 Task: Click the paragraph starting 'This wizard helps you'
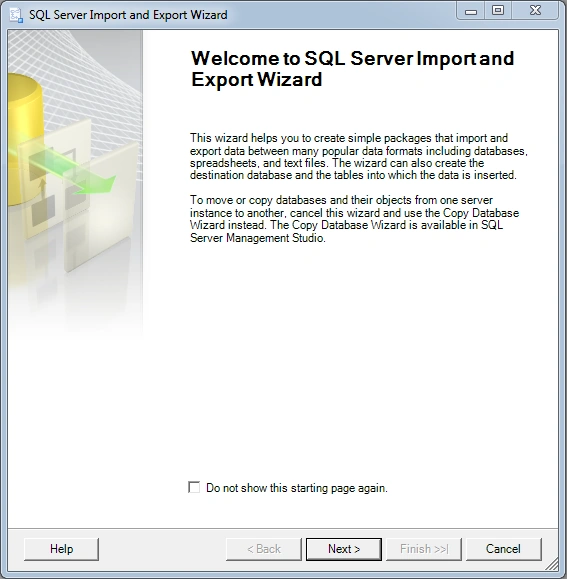click(359, 157)
